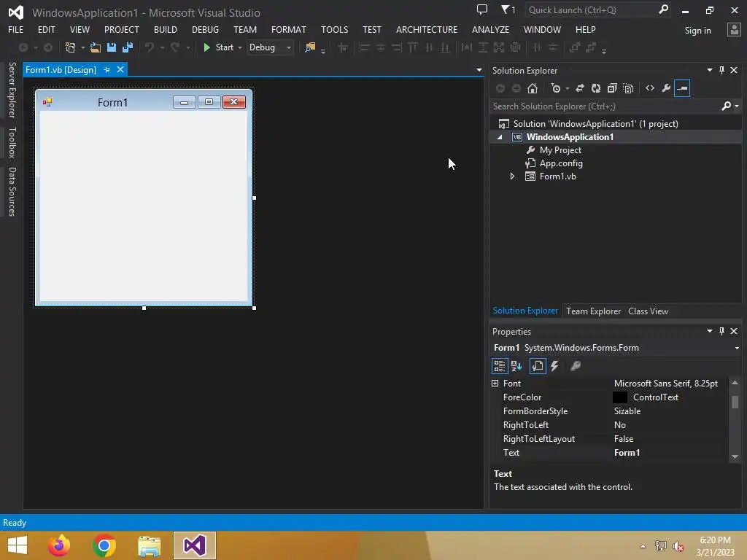Toggle the Show All Files icon

point(628,88)
